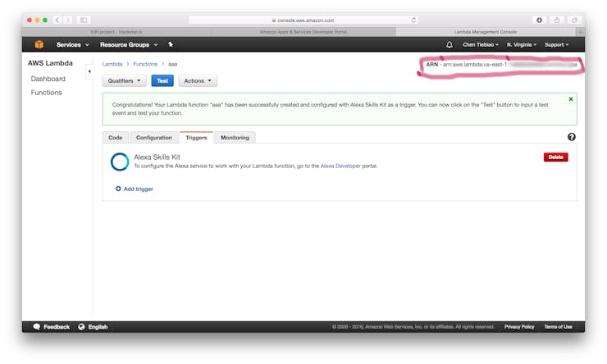Open Functions in the sidebar
The width and height of the screenshot is (607, 364).
(x=47, y=93)
